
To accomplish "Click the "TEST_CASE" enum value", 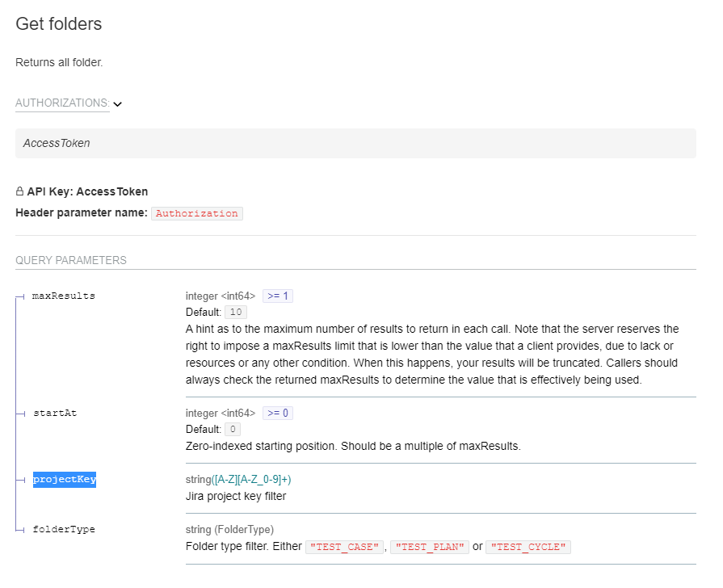I will (x=343, y=547).
